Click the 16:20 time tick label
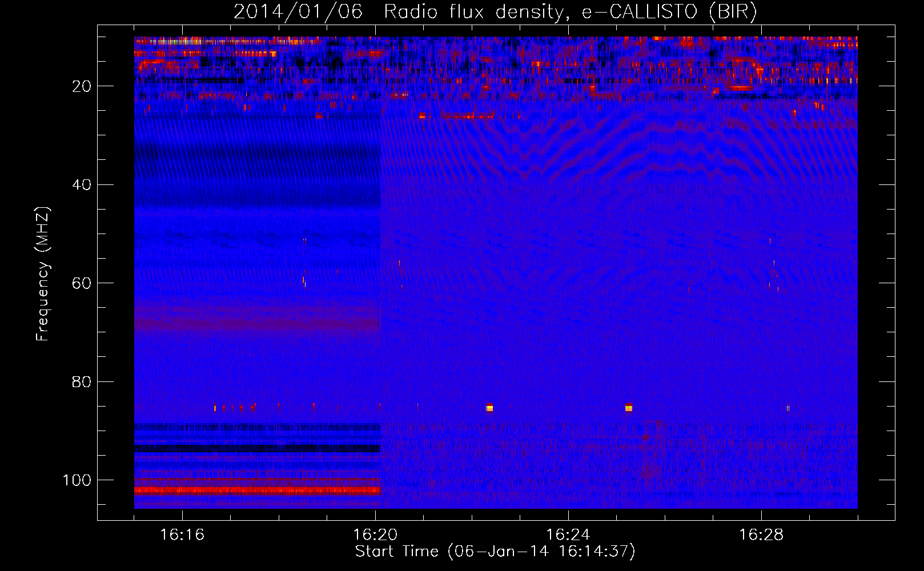The image size is (924, 571). [x=375, y=535]
